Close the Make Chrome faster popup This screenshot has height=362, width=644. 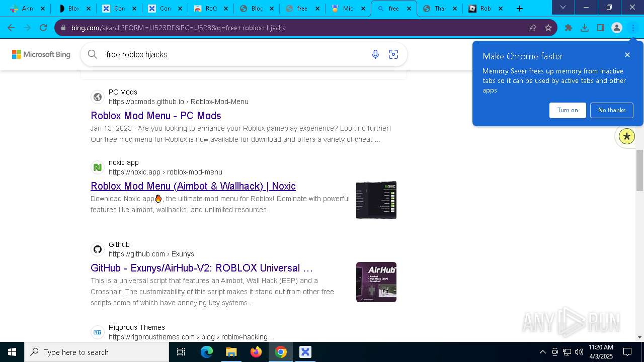(x=627, y=55)
